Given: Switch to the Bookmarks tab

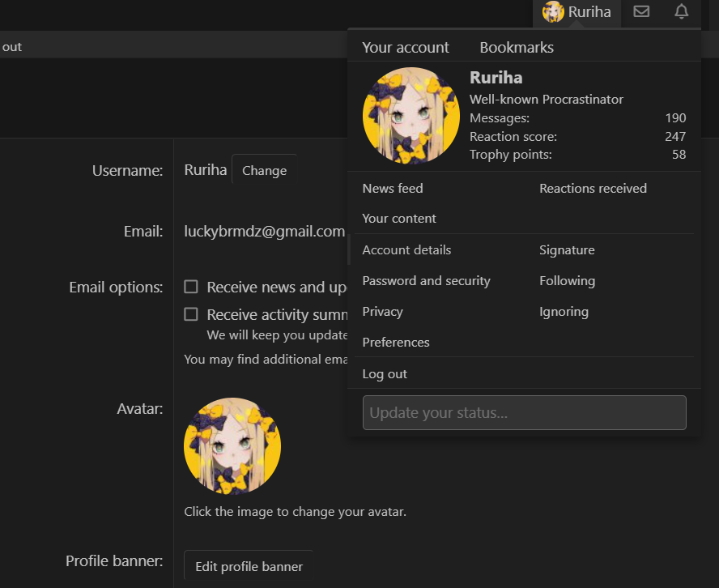Looking at the screenshot, I should coord(517,47).
